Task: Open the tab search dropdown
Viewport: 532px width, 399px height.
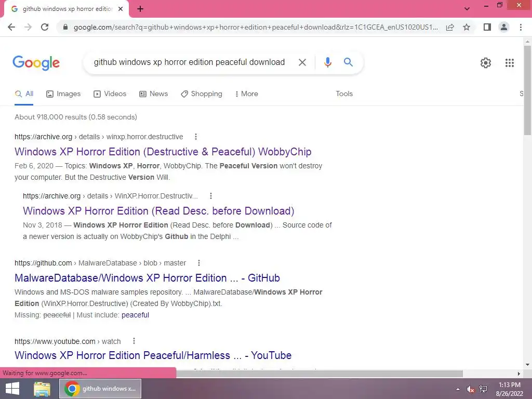Action: tap(467, 9)
